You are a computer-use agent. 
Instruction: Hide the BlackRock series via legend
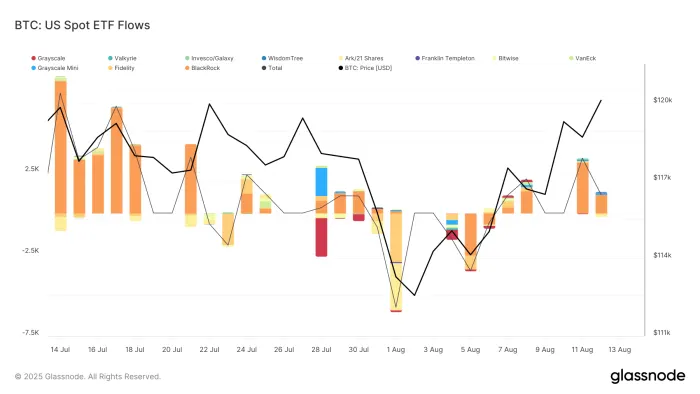click(x=202, y=68)
